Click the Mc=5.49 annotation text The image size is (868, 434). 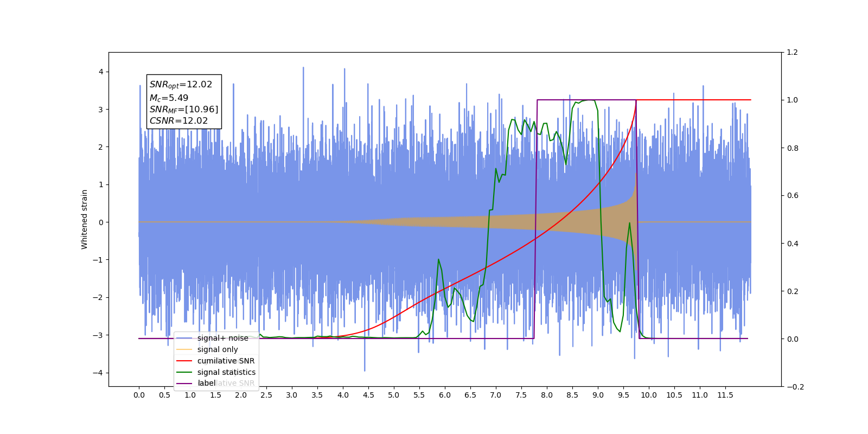(x=169, y=98)
